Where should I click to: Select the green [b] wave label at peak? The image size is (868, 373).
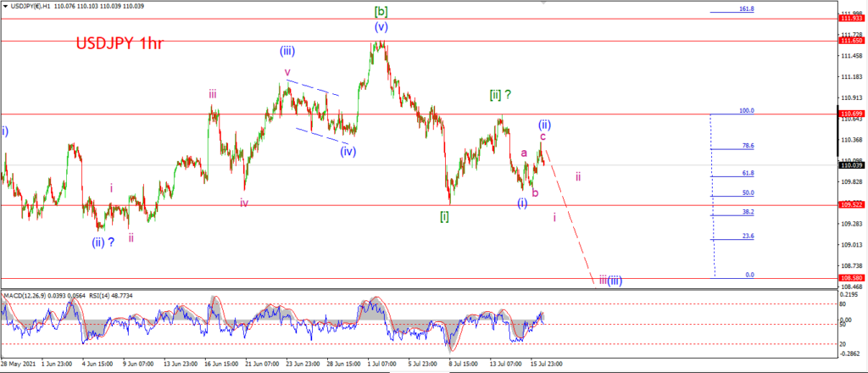coord(381,10)
